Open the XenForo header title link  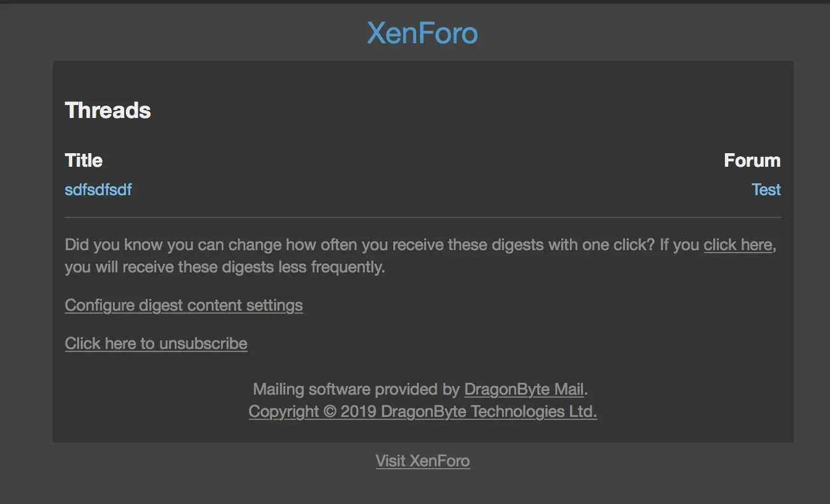tap(422, 33)
